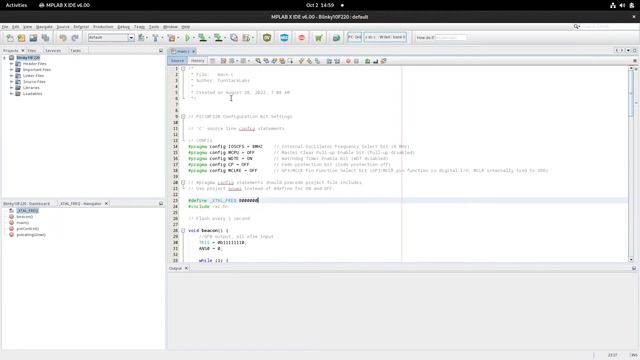
Task: Select main() in the Navigator list
Action: pos(22,223)
